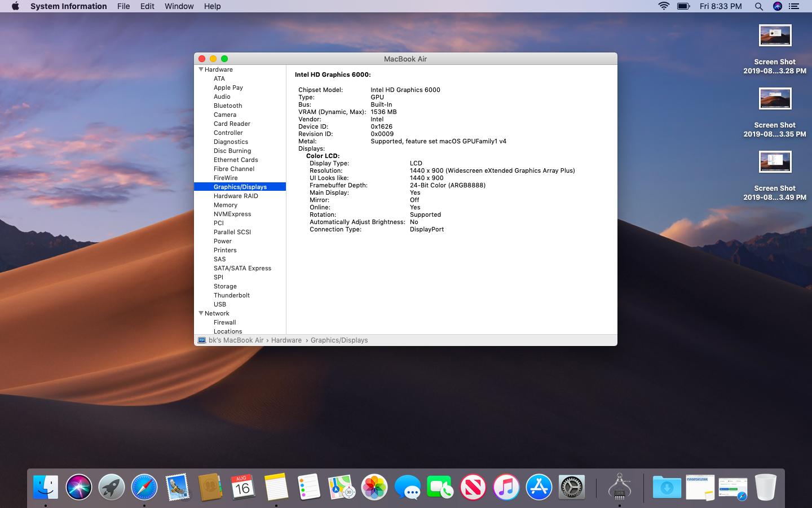Open Notification Center list icon
This screenshot has height=508, width=812.
(x=794, y=6)
